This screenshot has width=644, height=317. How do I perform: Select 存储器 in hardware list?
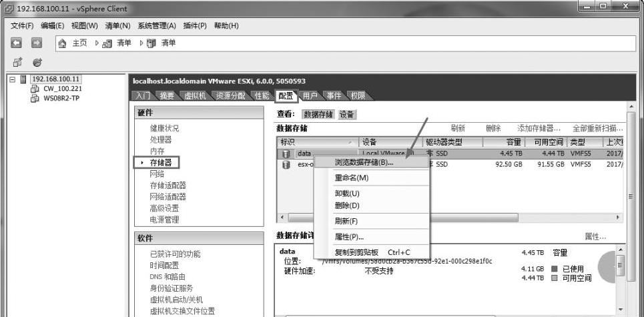click(161, 163)
